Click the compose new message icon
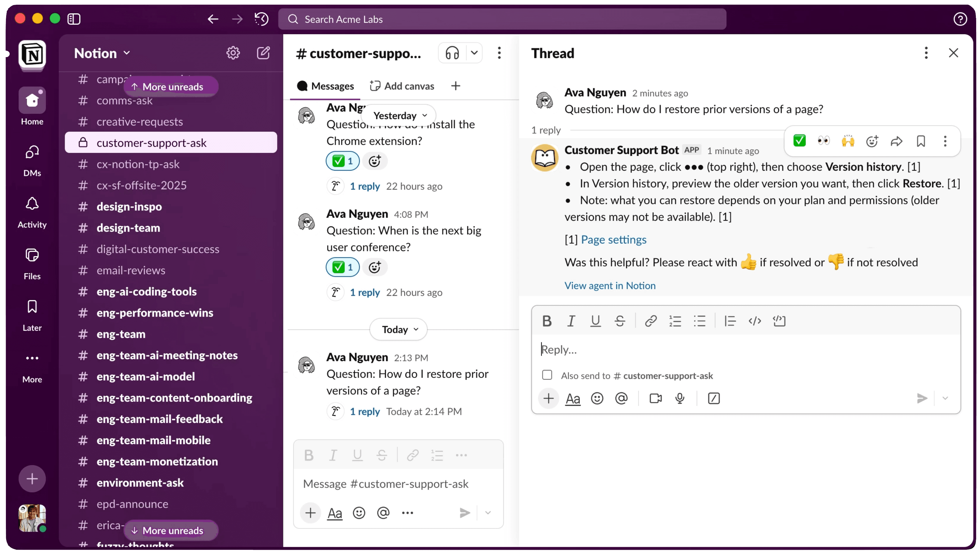Viewport: 980px width, 553px height. 263,53
